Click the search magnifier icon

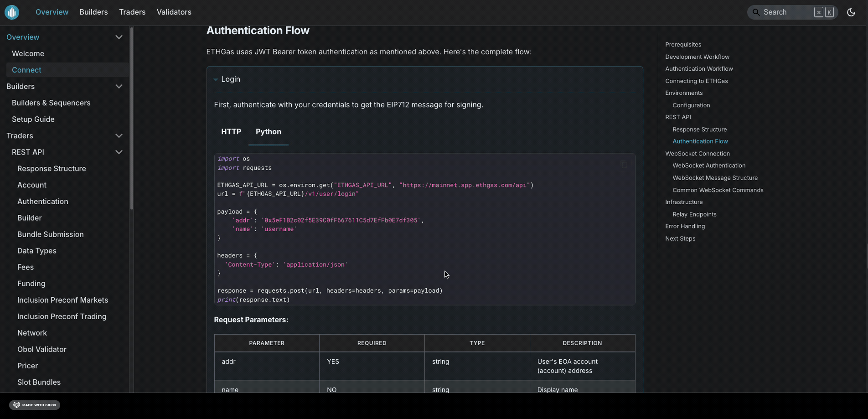[756, 12]
